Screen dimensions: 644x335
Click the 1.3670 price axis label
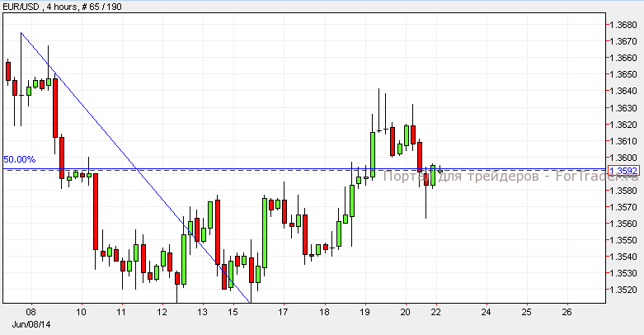[x=623, y=41]
